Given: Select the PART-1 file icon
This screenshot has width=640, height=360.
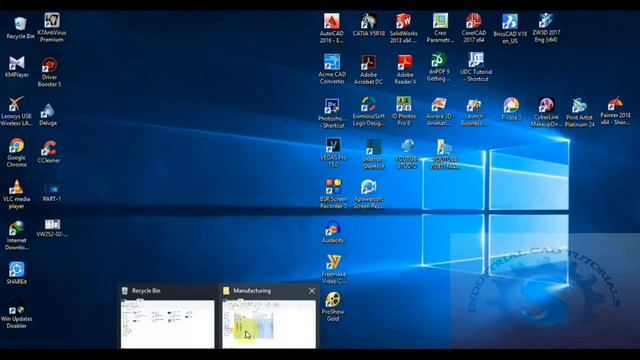Looking at the screenshot, I should [x=51, y=193].
